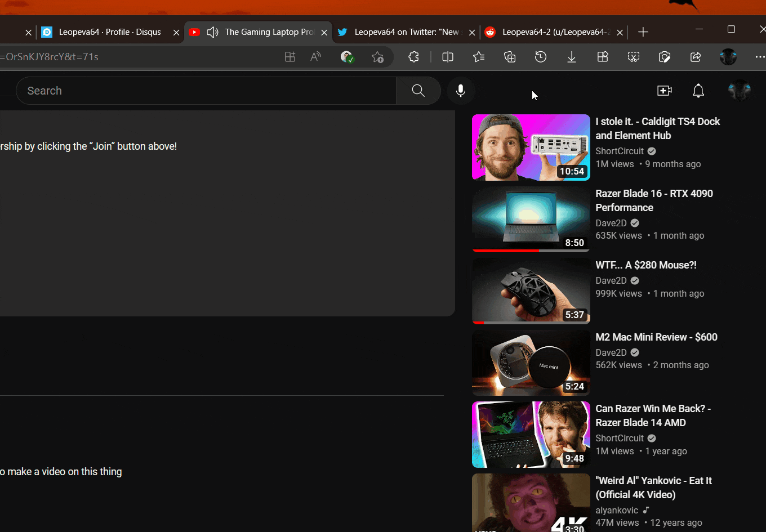The image size is (766, 532).
Task: Open Razer Blade 16 RTX 4090 thumbnail
Action: 531,219
